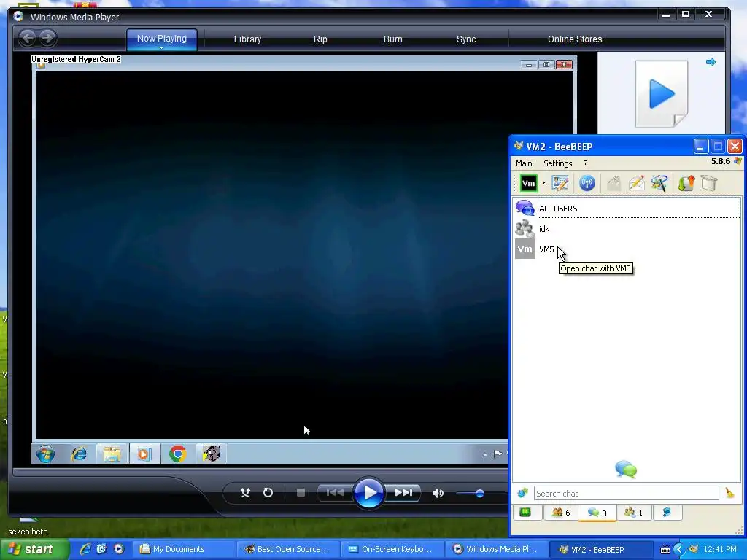
Task: Click the folder Explorer icon in the video taskbar
Action: click(112, 454)
